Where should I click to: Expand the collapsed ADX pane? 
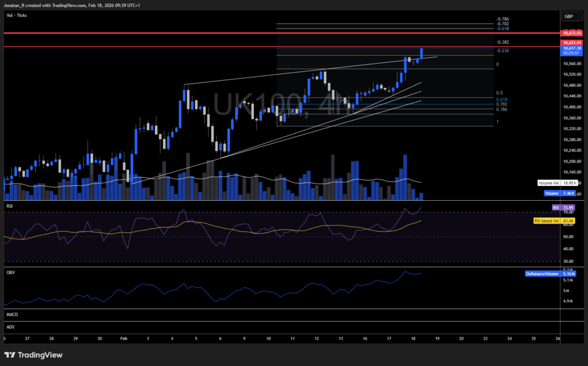[10, 326]
